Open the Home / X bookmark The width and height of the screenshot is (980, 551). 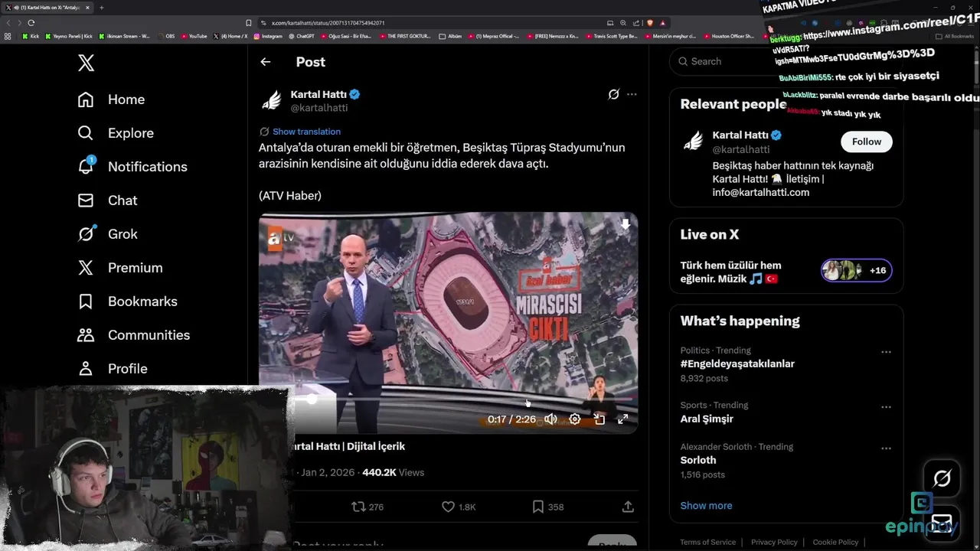click(230, 36)
